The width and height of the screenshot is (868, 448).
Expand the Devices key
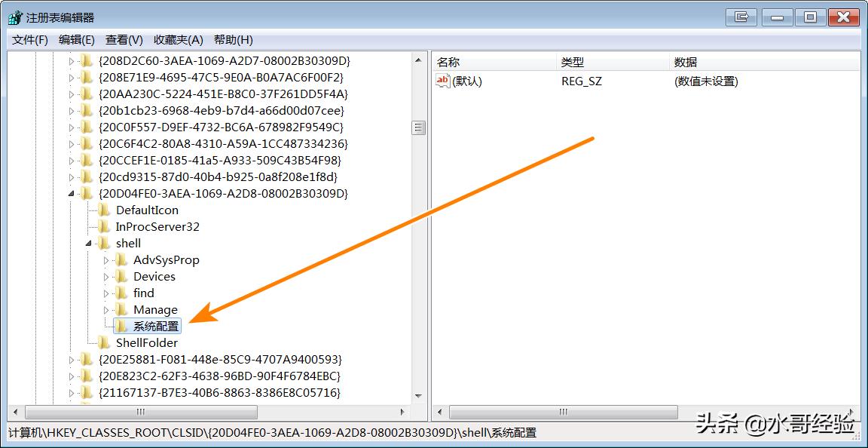point(107,278)
